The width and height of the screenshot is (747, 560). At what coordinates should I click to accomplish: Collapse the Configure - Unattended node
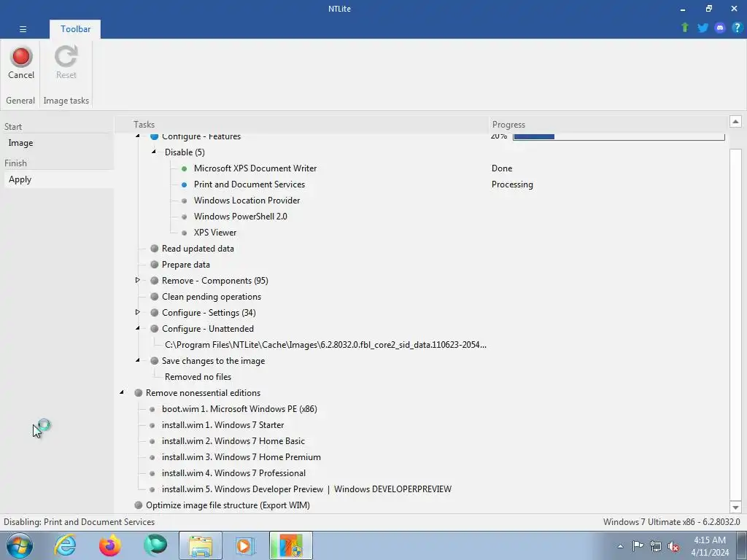click(x=138, y=328)
